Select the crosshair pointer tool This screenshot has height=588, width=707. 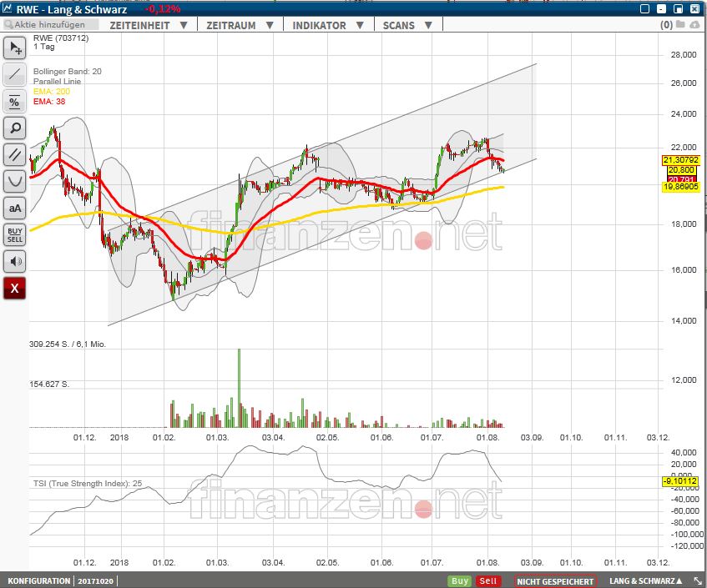[14, 48]
